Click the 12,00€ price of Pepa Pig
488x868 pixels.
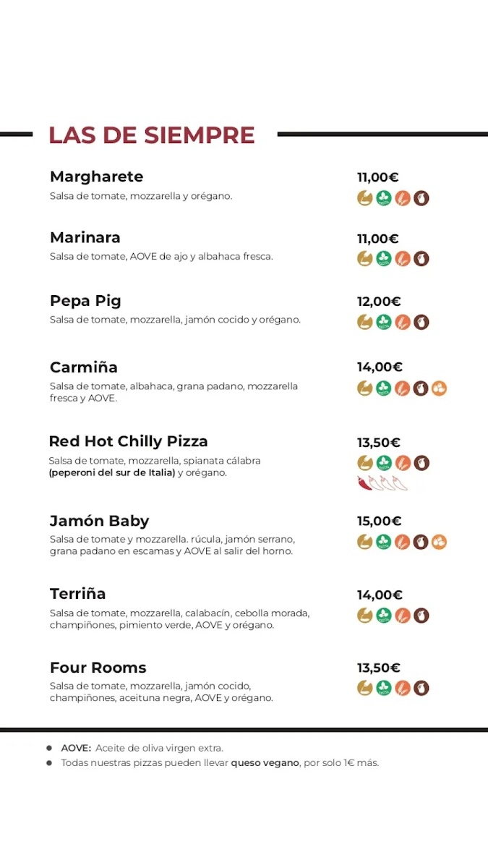pos(379,302)
